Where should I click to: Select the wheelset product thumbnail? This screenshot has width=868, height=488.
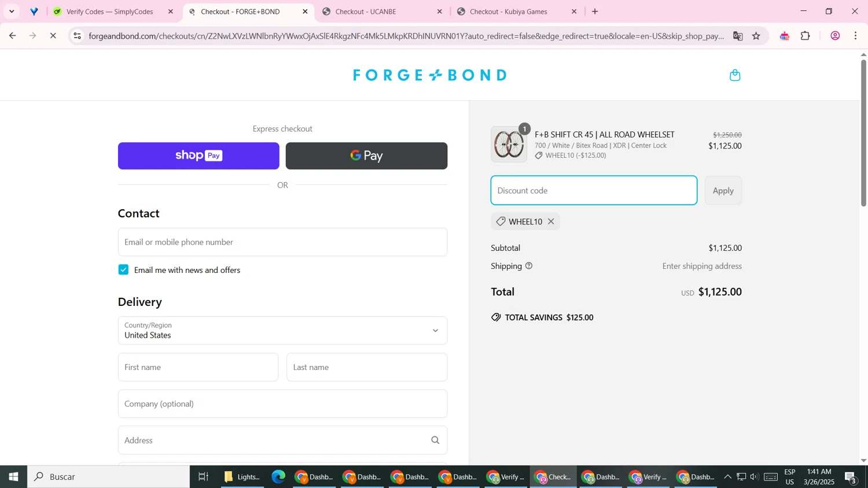(x=509, y=145)
